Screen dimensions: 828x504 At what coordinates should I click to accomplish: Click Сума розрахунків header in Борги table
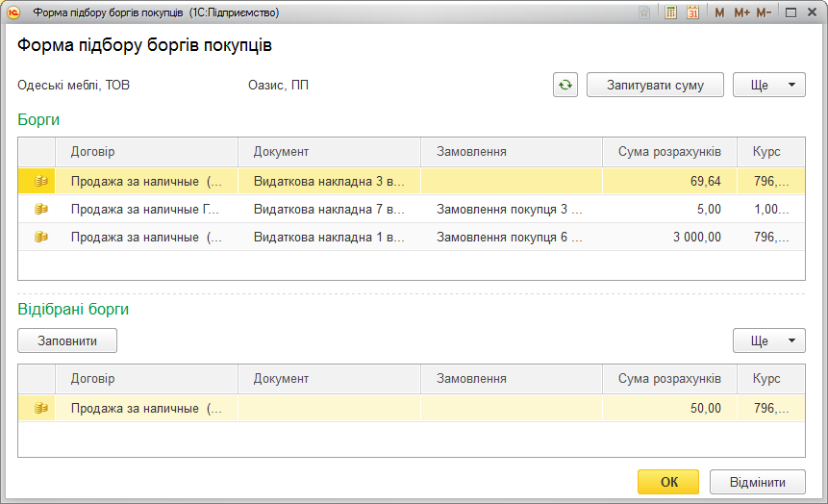[x=669, y=152]
